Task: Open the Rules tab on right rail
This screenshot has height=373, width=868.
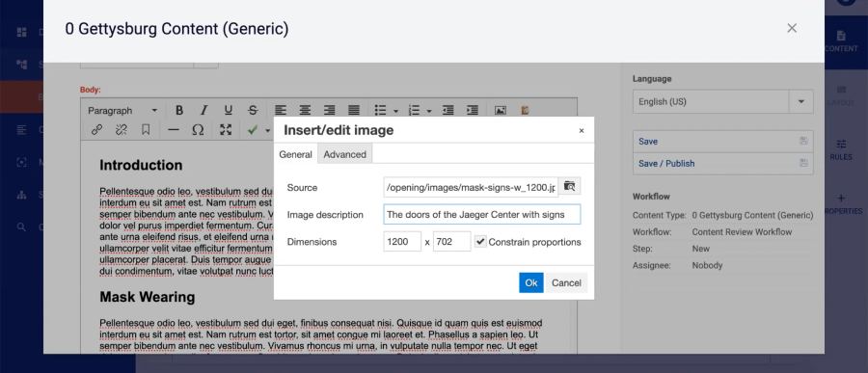Action: click(841, 150)
